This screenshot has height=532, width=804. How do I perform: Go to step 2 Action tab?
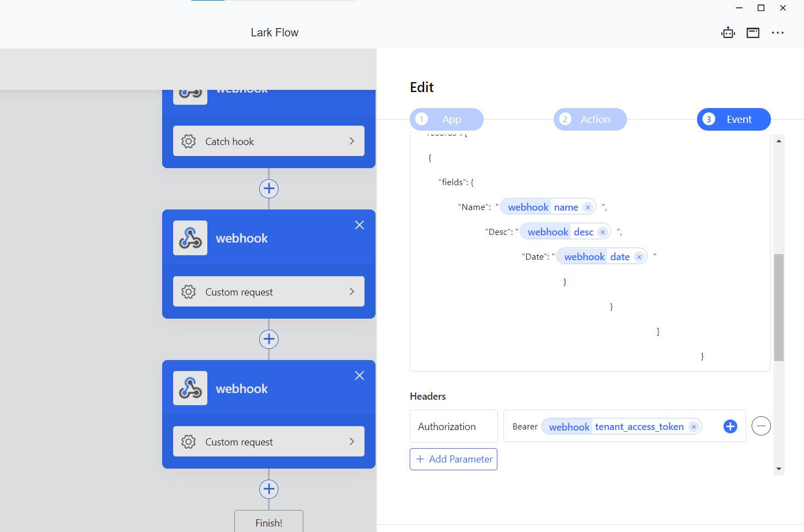pos(590,119)
